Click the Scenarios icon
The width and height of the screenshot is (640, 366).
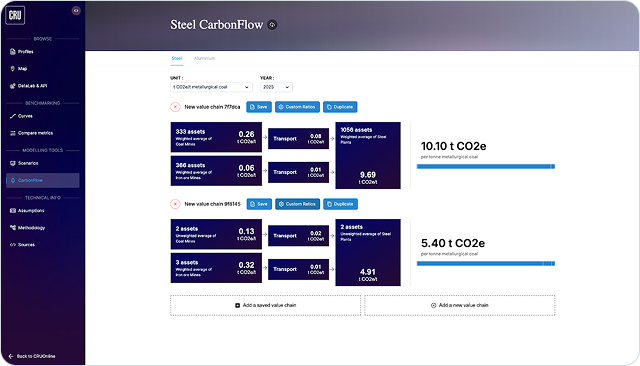[13, 163]
